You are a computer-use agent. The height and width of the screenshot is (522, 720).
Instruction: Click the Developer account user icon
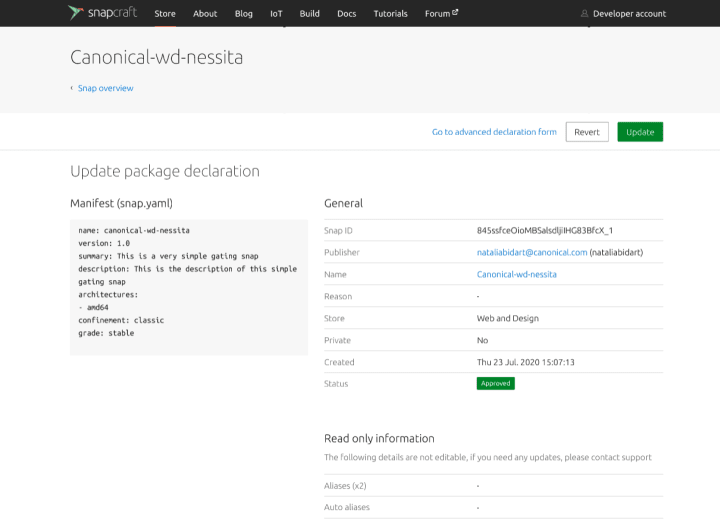coord(584,14)
